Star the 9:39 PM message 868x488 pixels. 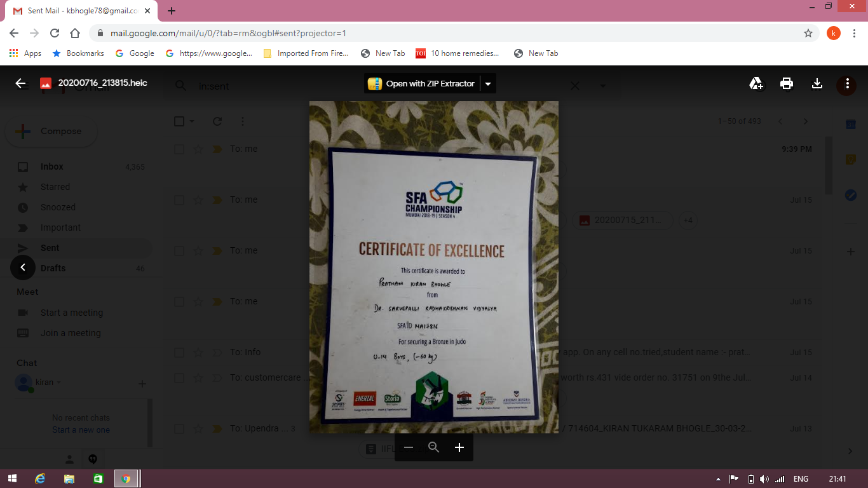coord(198,149)
